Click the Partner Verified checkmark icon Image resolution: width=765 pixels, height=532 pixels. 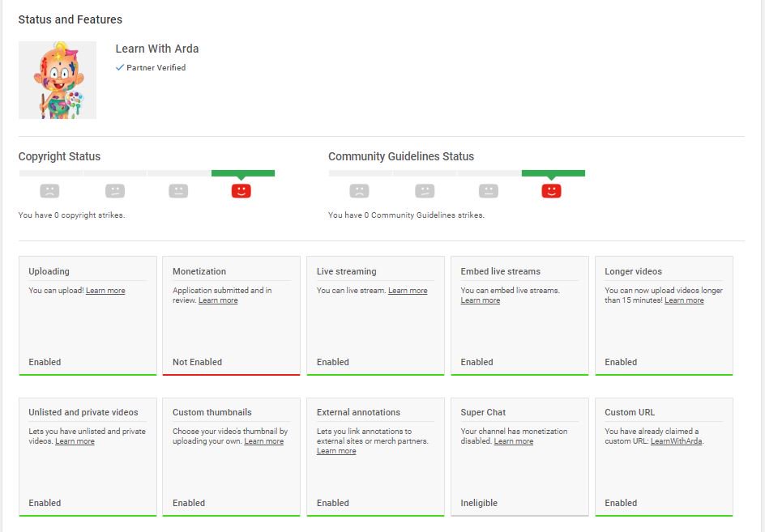pos(120,68)
